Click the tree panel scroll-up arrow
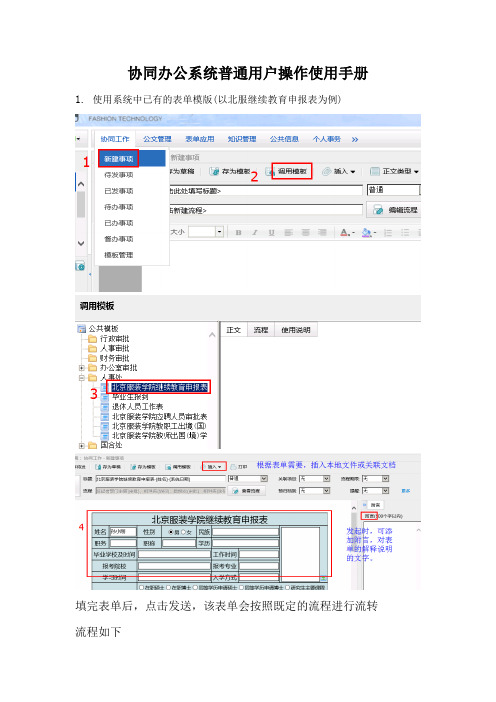Viewport: 496px width, 702px height. (212, 334)
